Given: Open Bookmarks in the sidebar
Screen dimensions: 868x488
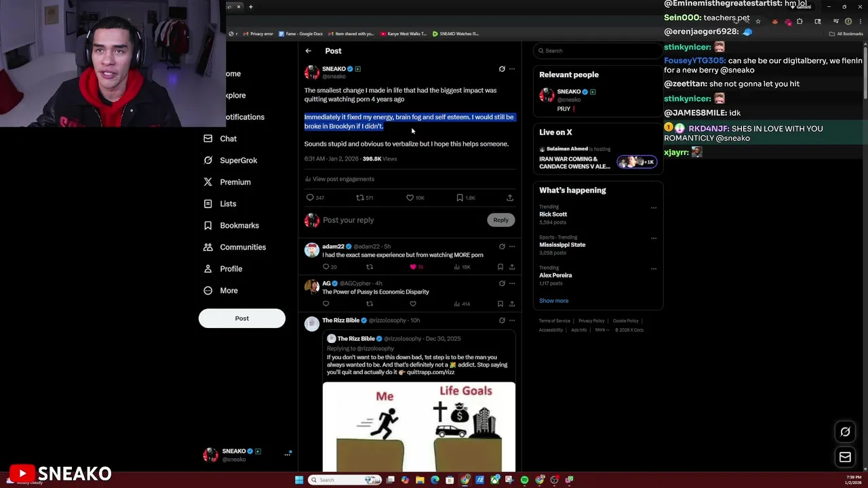Looking at the screenshot, I should point(231,225).
